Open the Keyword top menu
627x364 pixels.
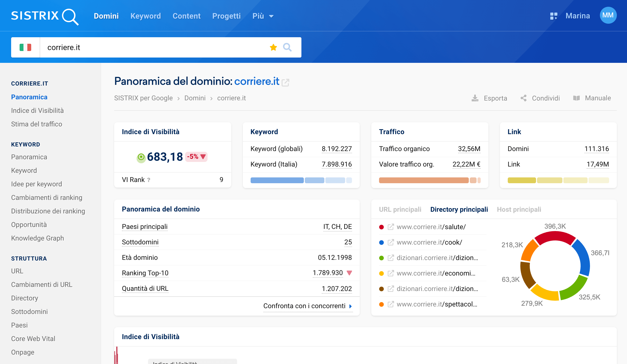(146, 16)
